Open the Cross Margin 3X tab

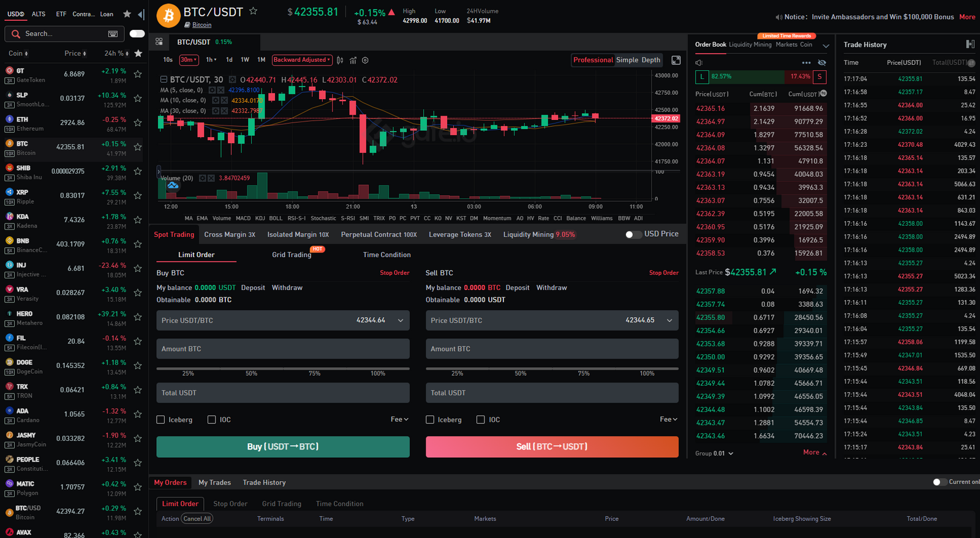click(x=230, y=234)
